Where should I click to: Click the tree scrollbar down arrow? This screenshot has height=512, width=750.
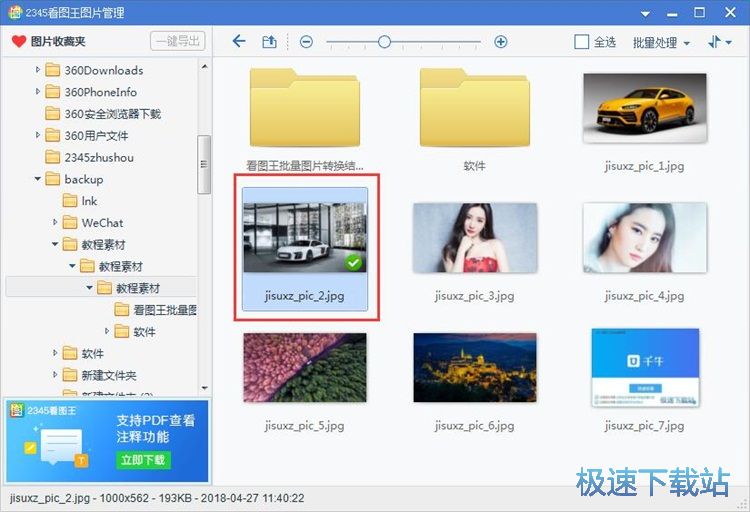205,388
